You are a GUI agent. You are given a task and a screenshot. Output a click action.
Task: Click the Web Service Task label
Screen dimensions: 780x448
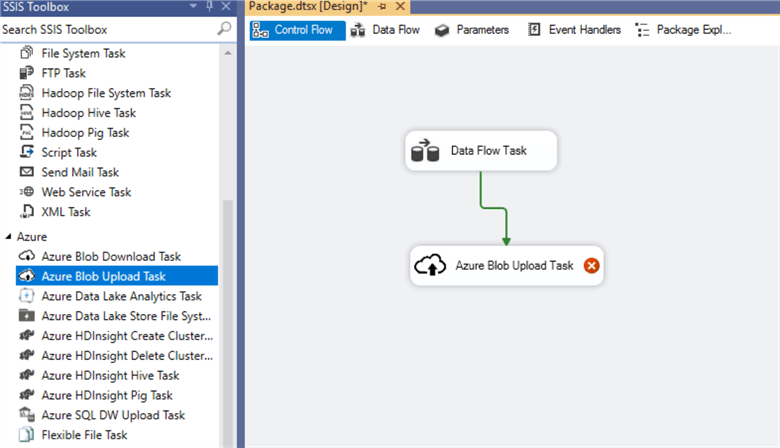pyautogui.click(x=86, y=192)
